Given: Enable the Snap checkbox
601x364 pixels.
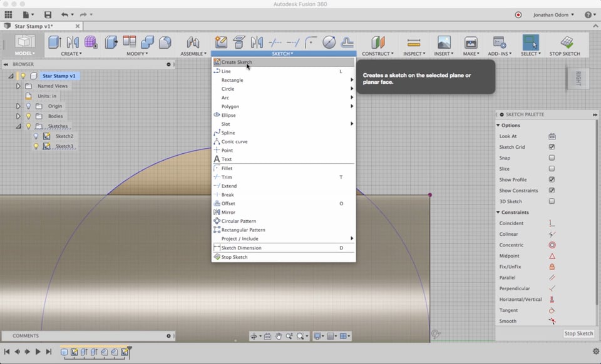Looking at the screenshot, I should [552, 158].
